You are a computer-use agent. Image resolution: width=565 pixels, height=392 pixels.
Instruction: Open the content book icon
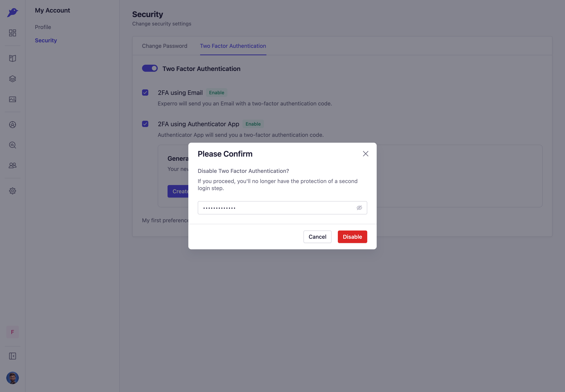tap(13, 58)
